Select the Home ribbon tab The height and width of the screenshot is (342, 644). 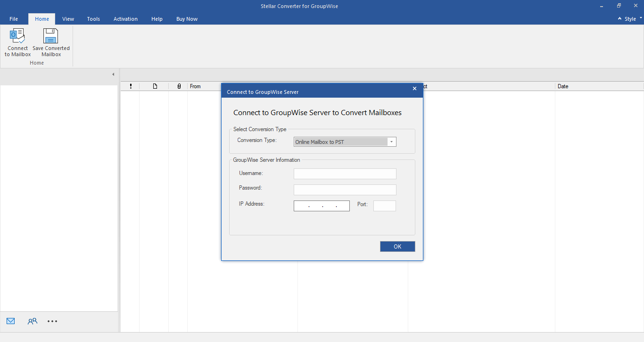(42, 19)
